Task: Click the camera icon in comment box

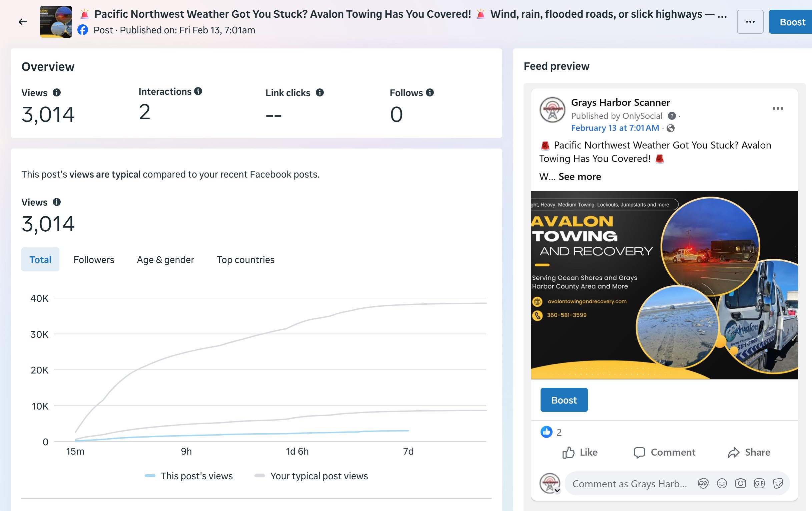Action: (x=741, y=483)
